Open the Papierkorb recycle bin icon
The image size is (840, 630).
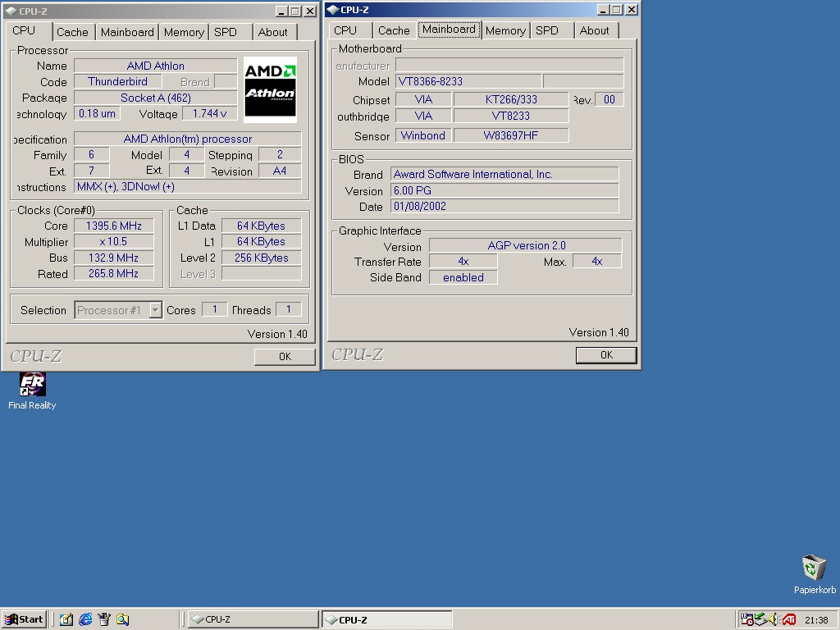[815, 574]
